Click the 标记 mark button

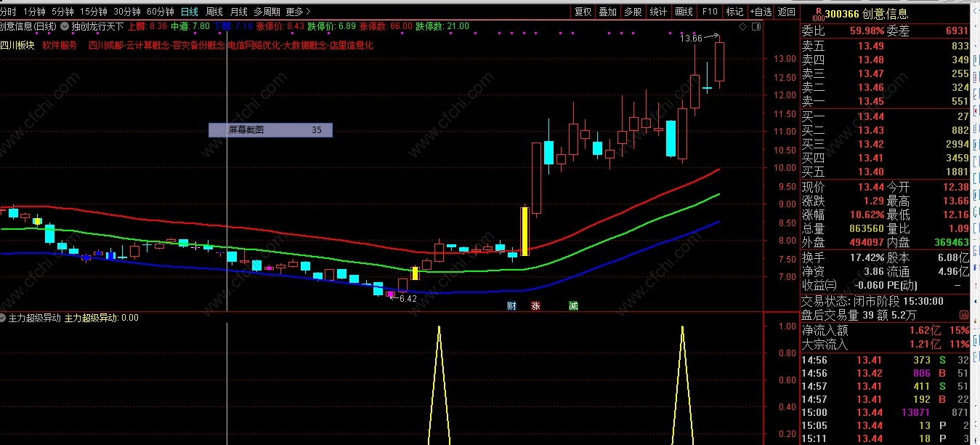click(734, 12)
